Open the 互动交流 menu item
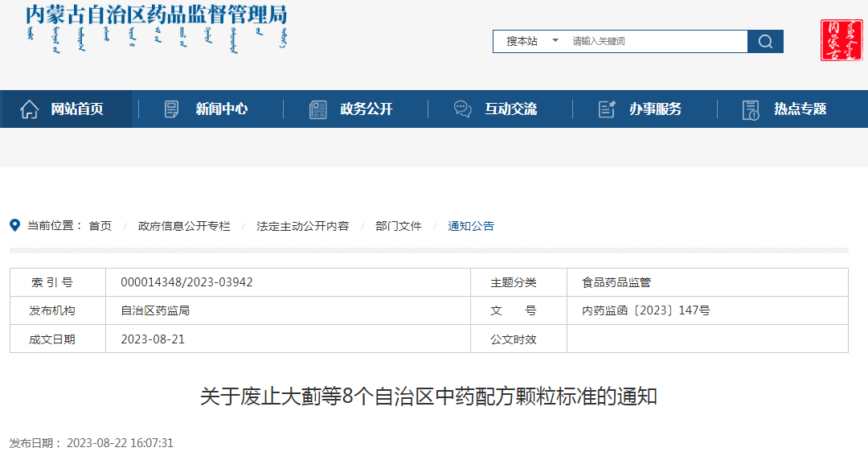The image size is (868, 456). (x=511, y=109)
